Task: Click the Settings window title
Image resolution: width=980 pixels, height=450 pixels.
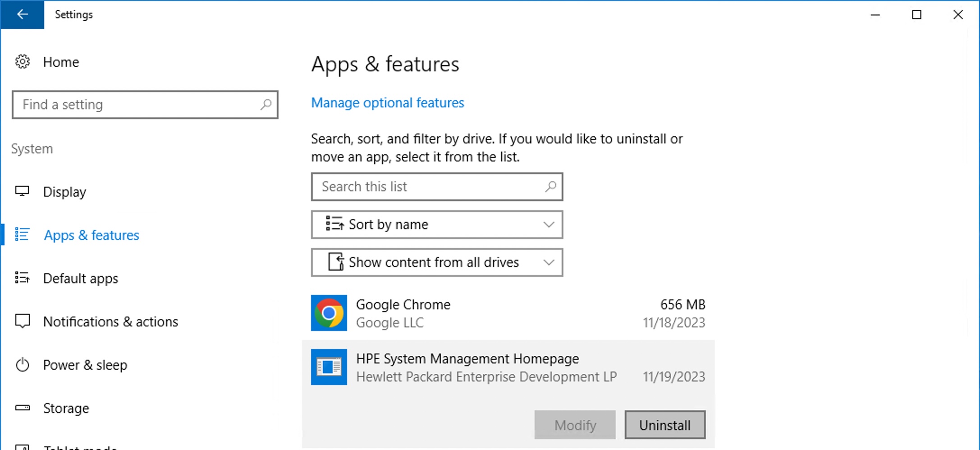Action: point(73,14)
